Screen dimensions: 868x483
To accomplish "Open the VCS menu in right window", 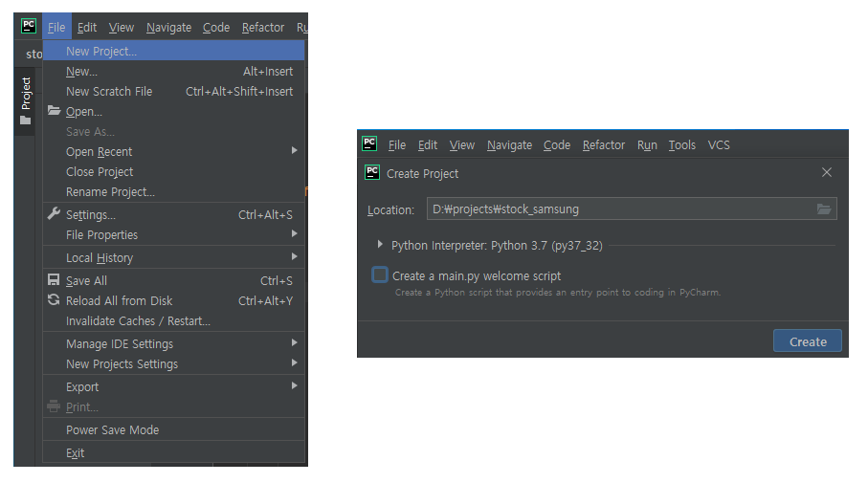I will pos(719,145).
